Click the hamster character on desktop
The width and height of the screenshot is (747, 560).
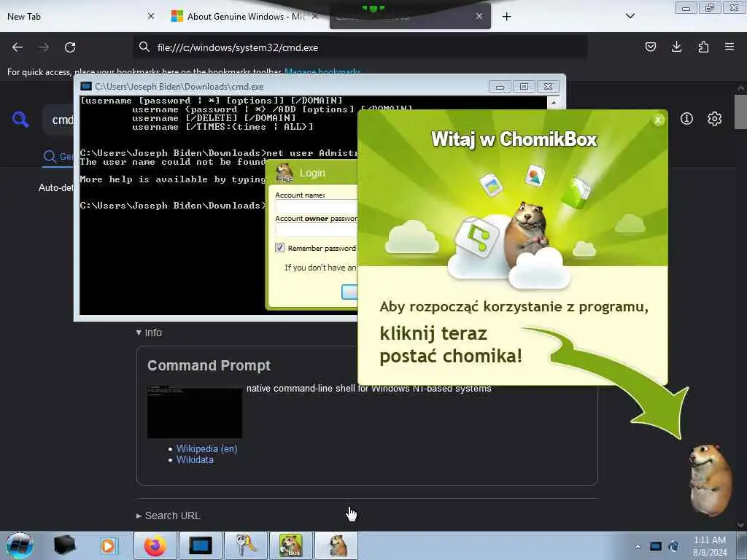710,480
